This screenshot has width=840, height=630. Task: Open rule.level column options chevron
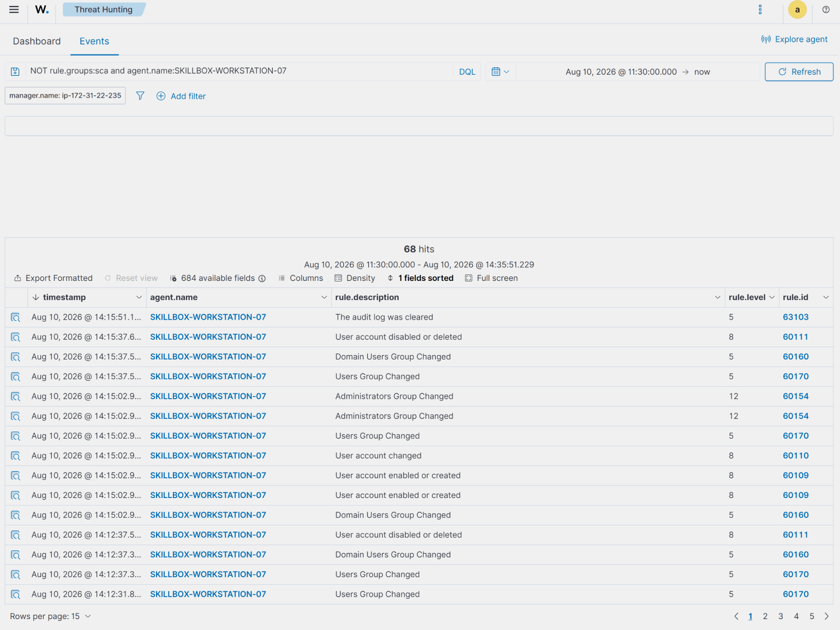tap(772, 297)
